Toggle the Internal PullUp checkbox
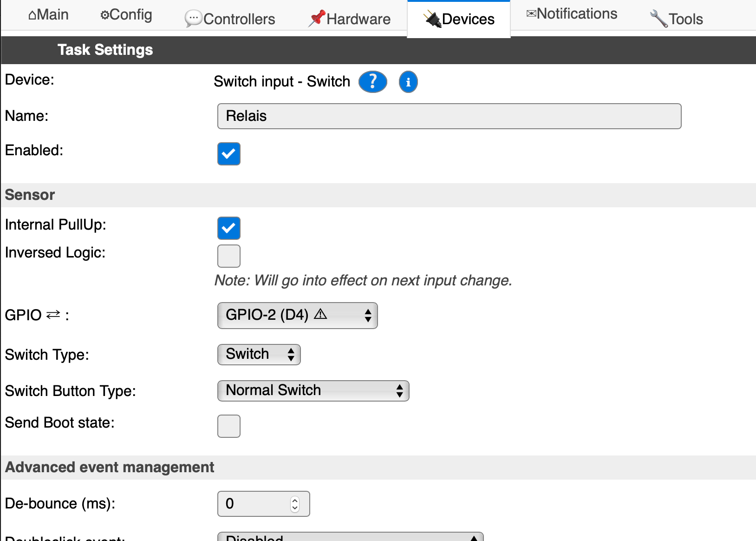This screenshot has width=756, height=541. [x=229, y=228]
